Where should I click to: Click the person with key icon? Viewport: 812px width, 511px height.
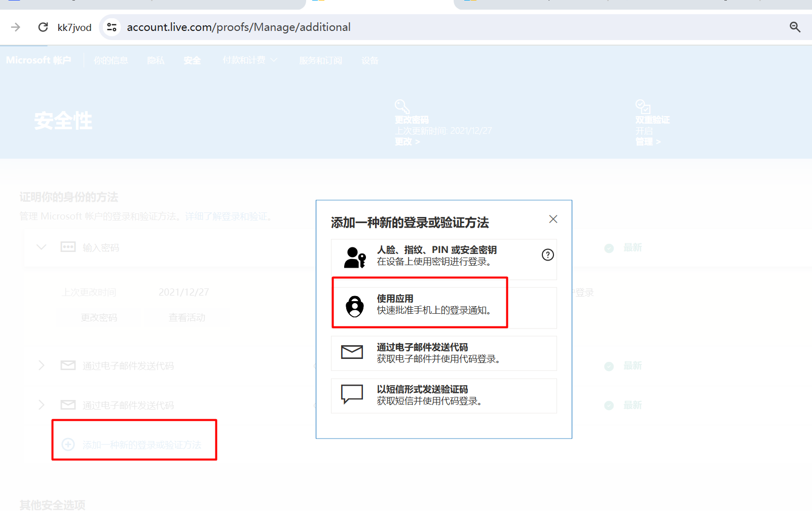[x=355, y=258]
